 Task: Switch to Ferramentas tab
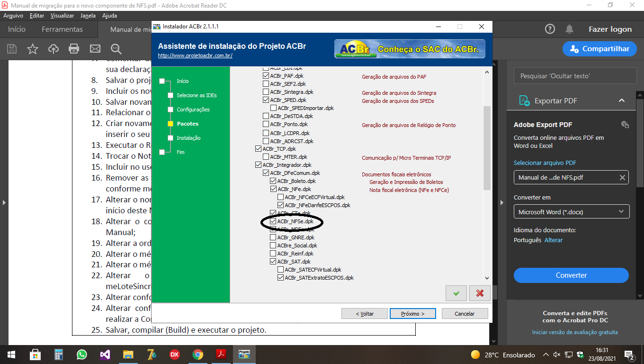coord(62,29)
